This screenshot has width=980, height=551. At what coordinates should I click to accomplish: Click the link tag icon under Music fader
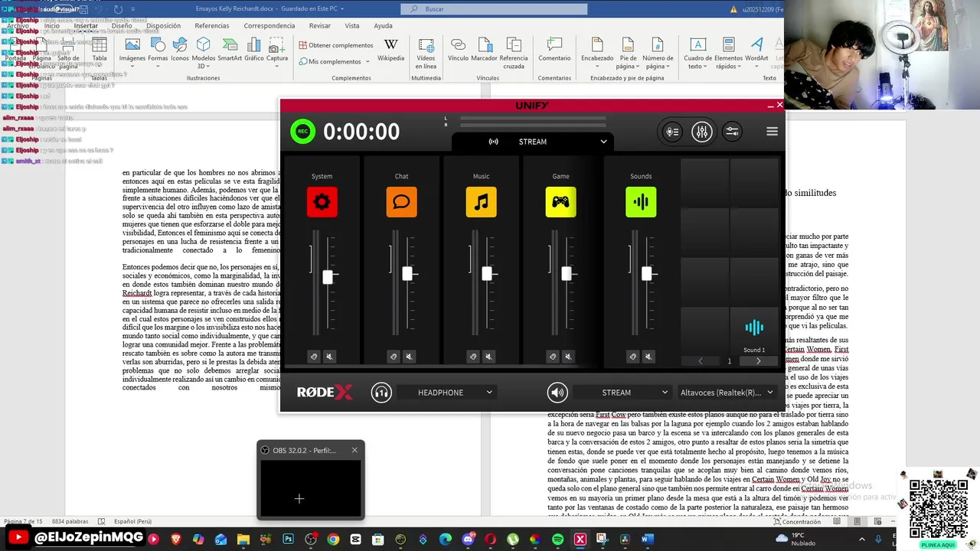tap(473, 357)
